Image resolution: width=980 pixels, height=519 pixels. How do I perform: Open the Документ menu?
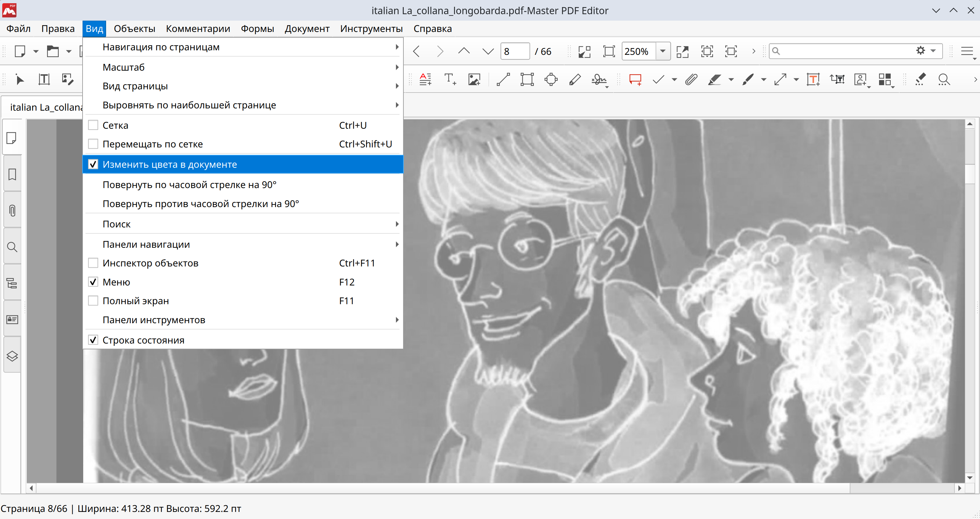307,28
